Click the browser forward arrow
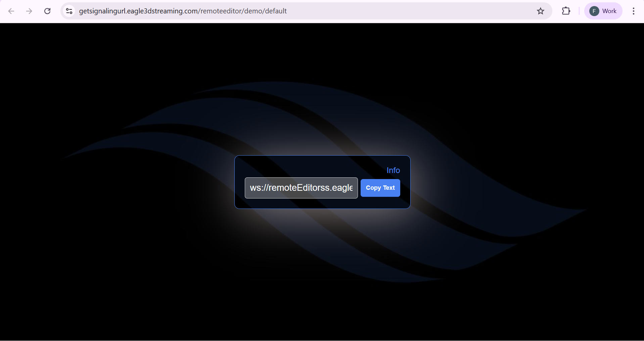Screen dimensions: 644x341 pyautogui.click(x=29, y=11)
